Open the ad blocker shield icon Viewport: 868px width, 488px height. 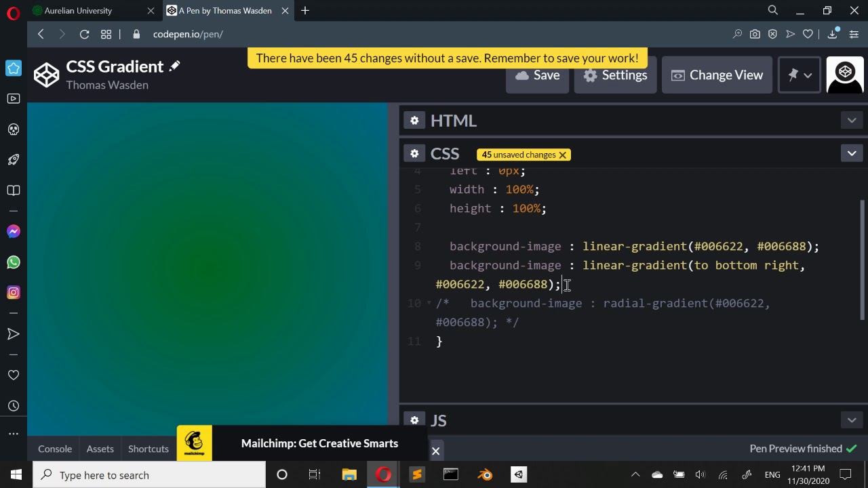(772, 34)
